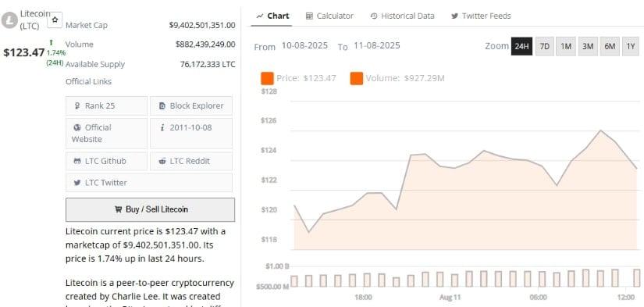Click the Twitter bird icon in LTC Twitter

[x=77, y=183]
